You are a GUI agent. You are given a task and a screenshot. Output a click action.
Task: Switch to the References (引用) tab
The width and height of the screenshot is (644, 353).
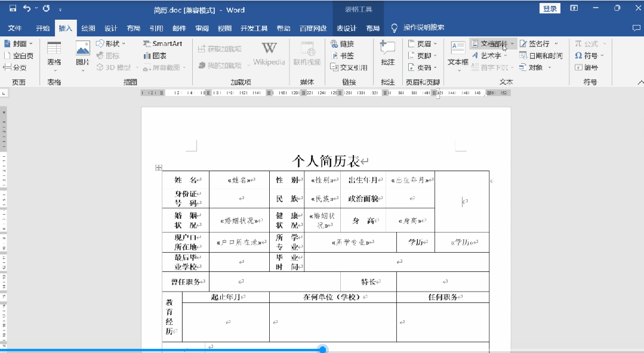[156, 28]
